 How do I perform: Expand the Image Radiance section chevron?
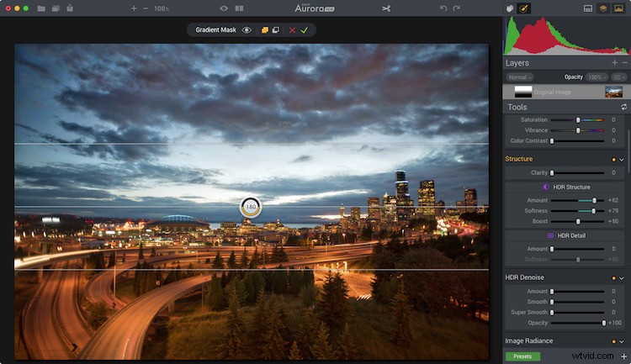[622, 342]
